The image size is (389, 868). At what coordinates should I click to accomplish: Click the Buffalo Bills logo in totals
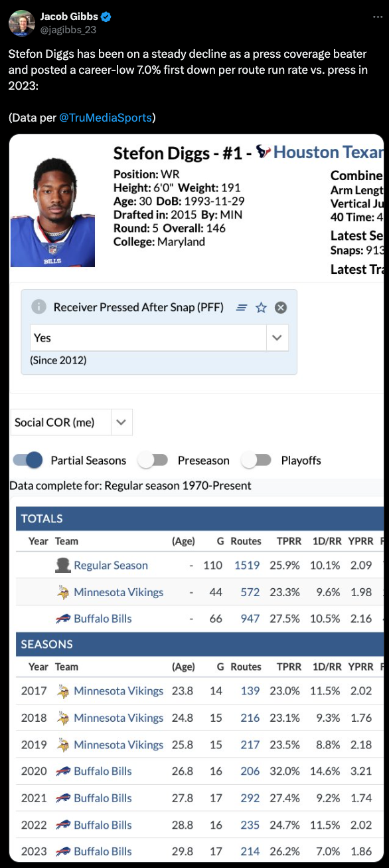[63, 619]
